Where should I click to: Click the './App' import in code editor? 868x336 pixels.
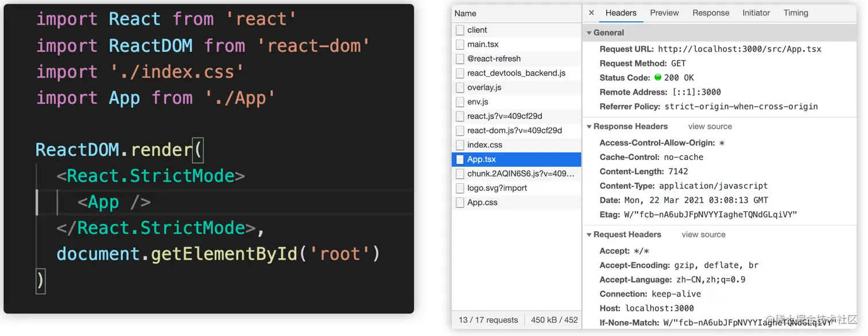tap(241, 98)
